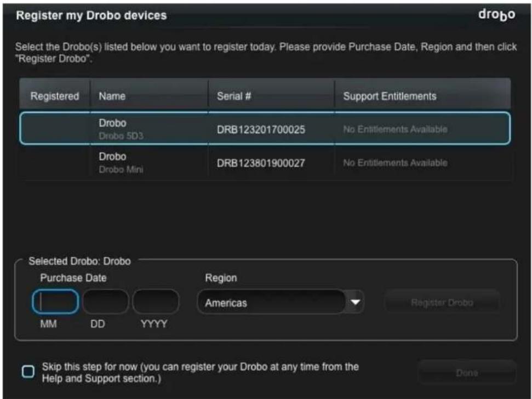The width and height of the screenshot is (532, 399).
Task: Focus the YYYY purchase date field
Action: 156,301
